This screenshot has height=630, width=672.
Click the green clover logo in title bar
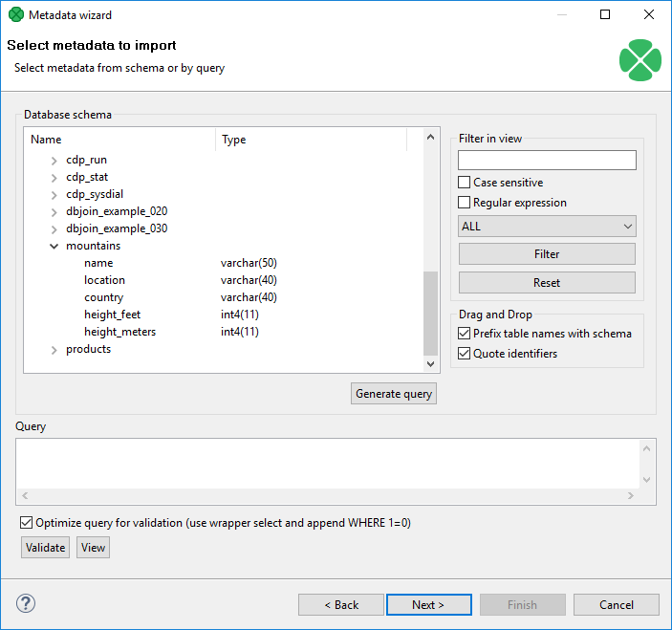(x=15, y=14)
